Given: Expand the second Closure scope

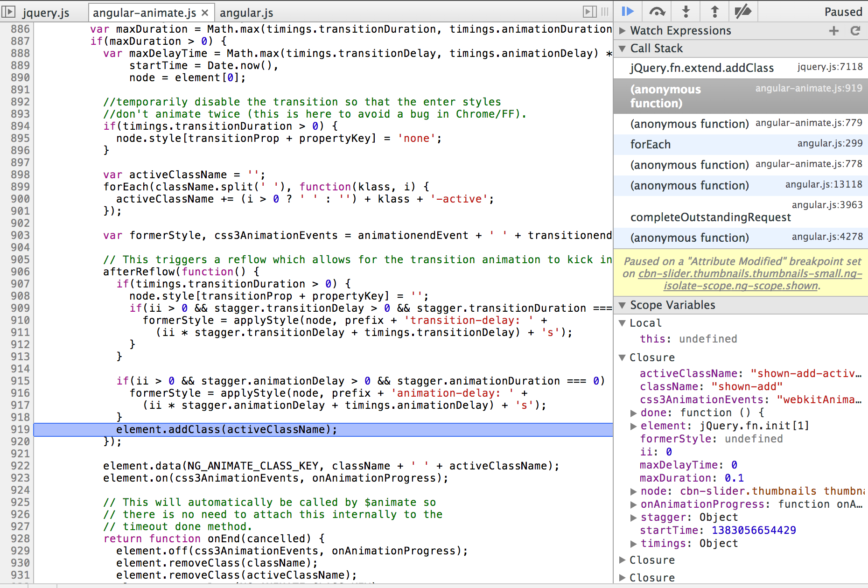Looking at the screenshot, I should (x=622, y=560).
